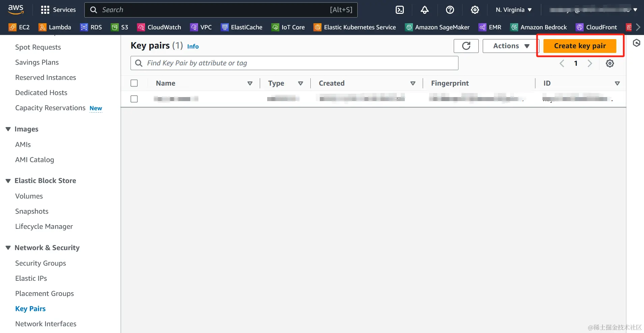Open the notifications bell
644x333 pixels.
pos(425,10)
